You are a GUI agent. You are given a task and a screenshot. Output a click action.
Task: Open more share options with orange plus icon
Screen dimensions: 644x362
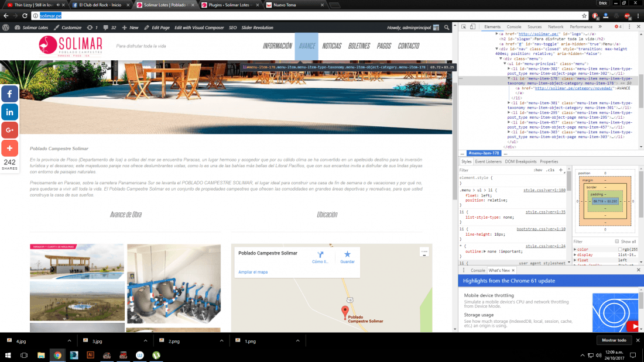[9, 148]
